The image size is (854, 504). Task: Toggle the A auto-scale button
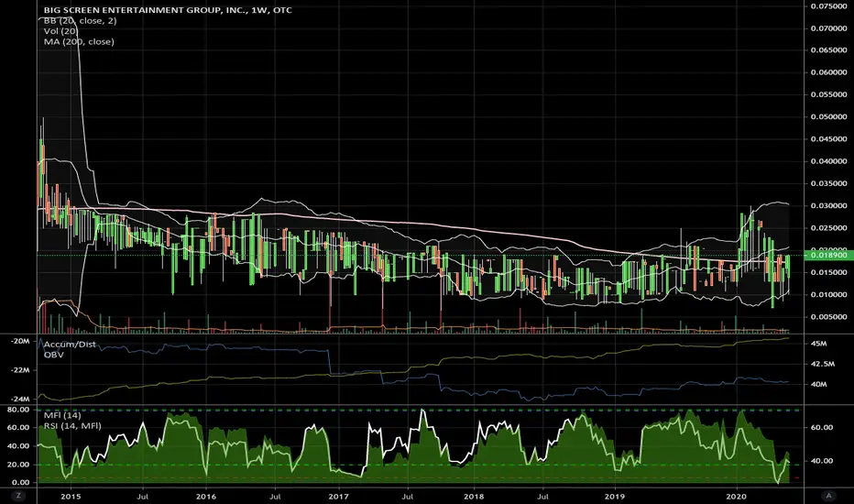[829, 496]
